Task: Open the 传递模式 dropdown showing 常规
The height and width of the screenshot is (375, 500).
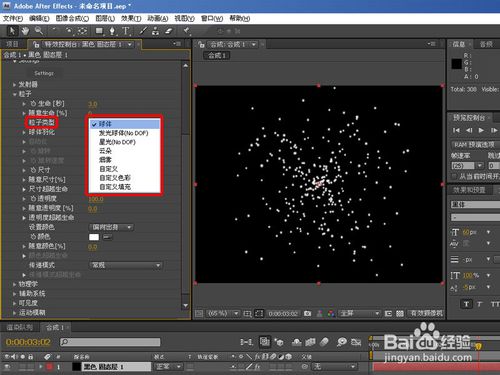Action: pyautogui.click(x=126, y=265)
